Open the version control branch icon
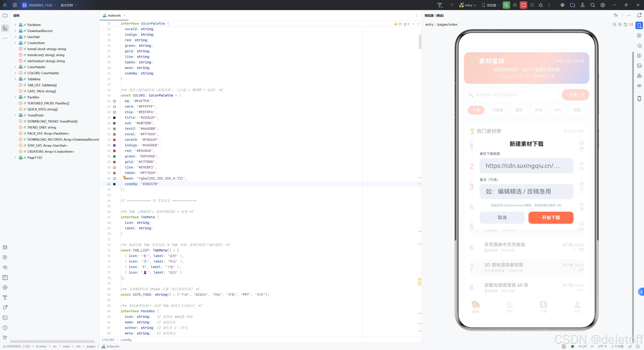Viewport: 644px width, 350px height. [5, 338]
